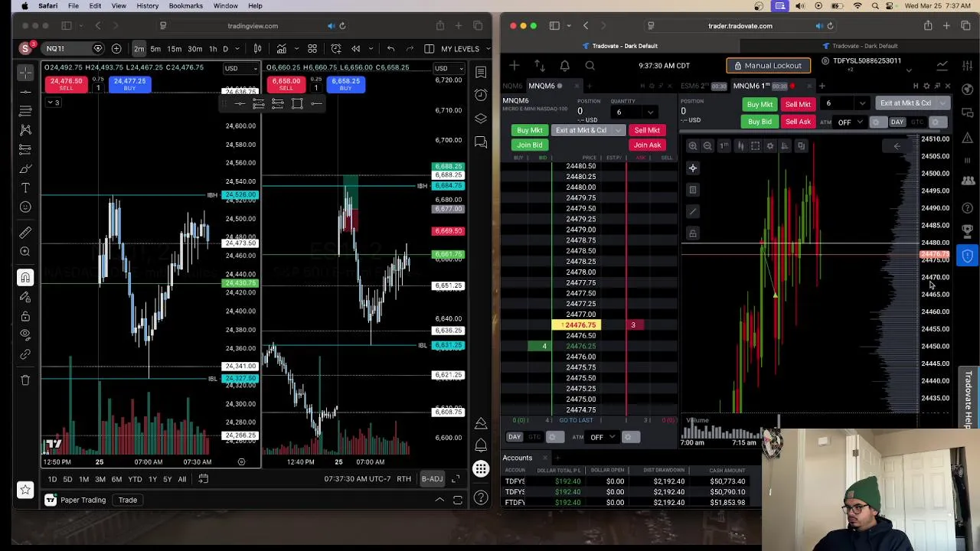Screen dimensions: 980x551
Task: Expand the indicator legend toggle showing 3
Action: coord(53,103)
